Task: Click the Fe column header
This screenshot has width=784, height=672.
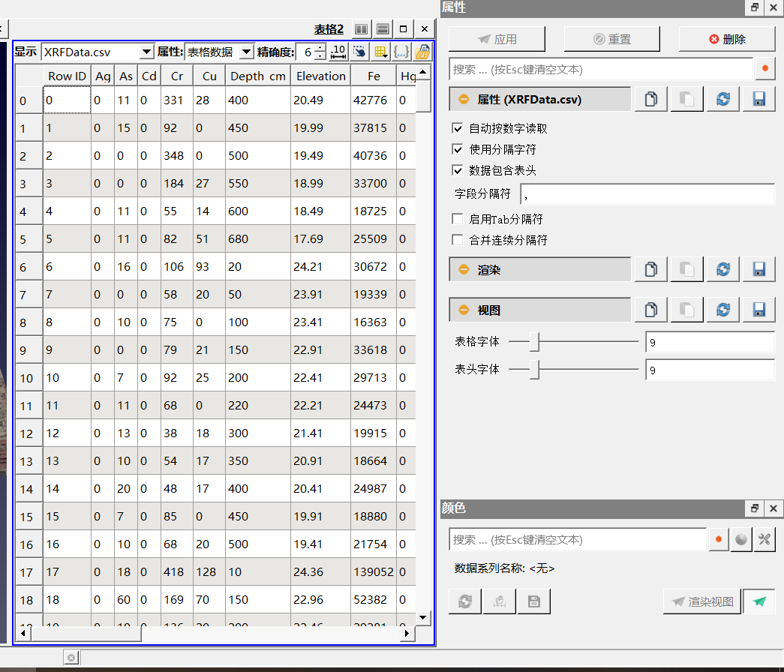Action: coord(374,76)
